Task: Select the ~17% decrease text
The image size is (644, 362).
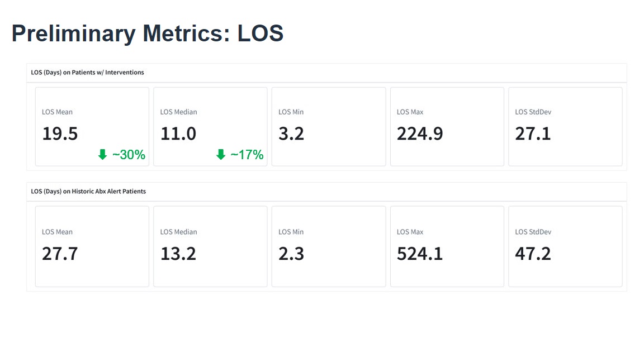Action: [x=247, y=155]
